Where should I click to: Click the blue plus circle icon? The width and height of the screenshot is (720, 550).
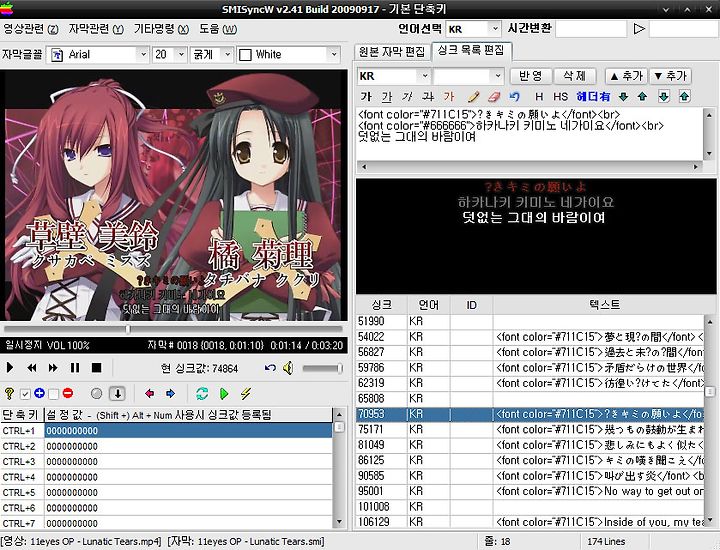click(x=39, y=393)
